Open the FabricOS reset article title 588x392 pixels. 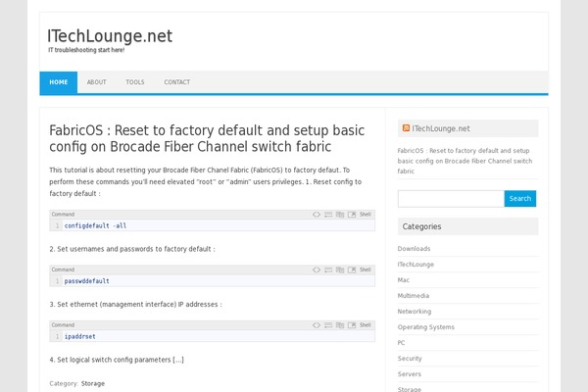pyautogui.click(x=207, y=138)
